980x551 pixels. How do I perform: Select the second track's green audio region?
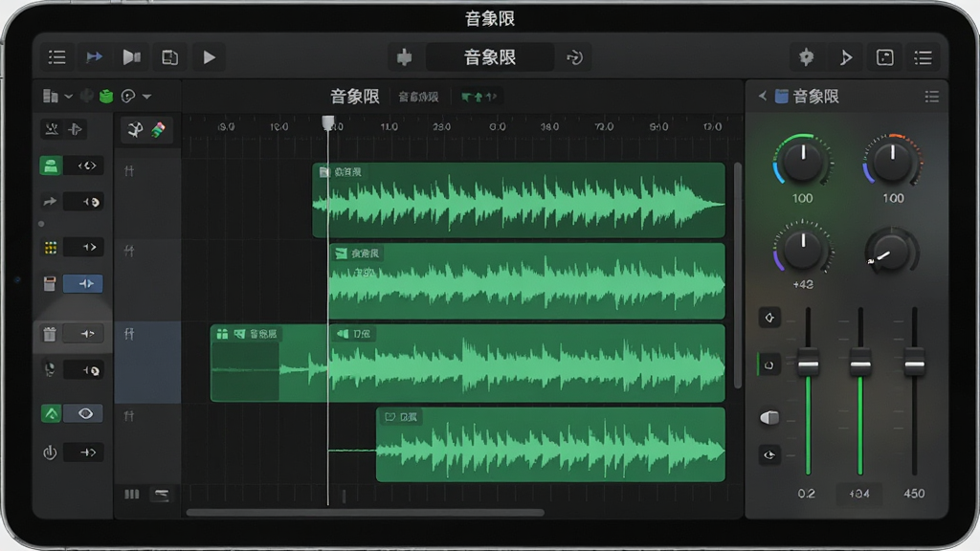pyautogui.click(x=527, y=281)
